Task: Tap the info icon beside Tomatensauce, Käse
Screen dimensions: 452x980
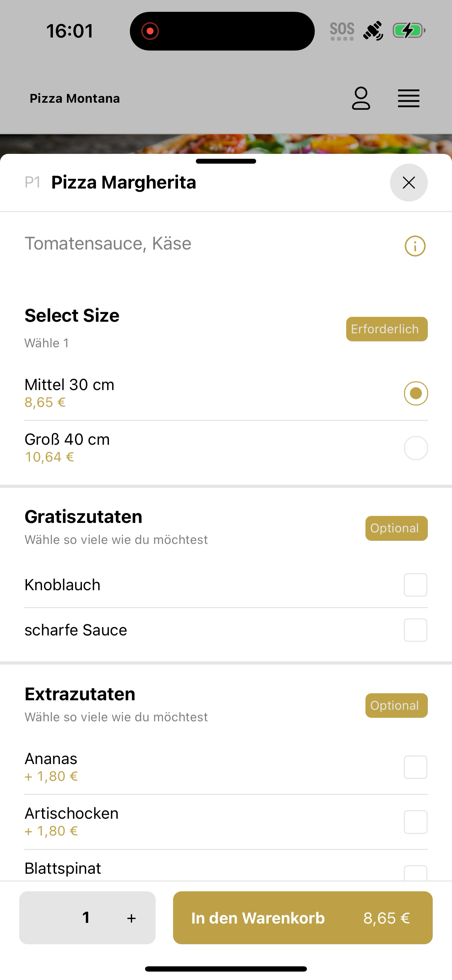Action: (x=415, y=246)
